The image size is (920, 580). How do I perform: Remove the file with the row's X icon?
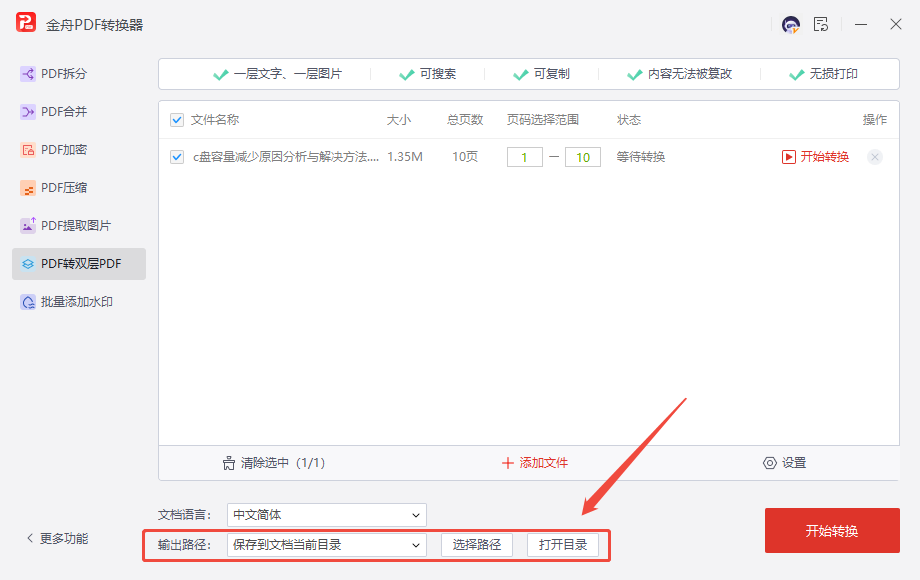875,157
